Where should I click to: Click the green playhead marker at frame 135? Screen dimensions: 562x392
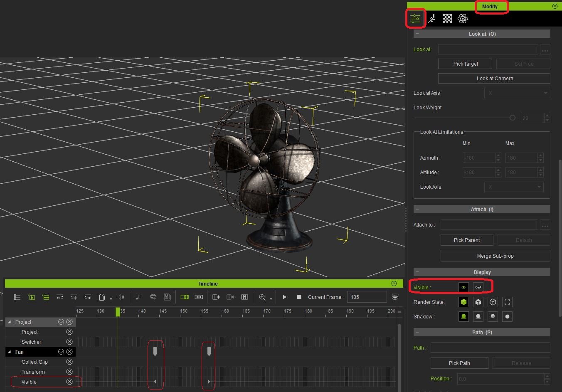[x=118, y=311]
